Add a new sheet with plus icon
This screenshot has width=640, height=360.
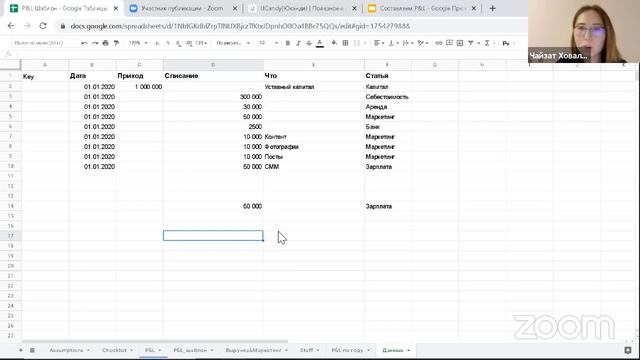[x=20, y=350]
